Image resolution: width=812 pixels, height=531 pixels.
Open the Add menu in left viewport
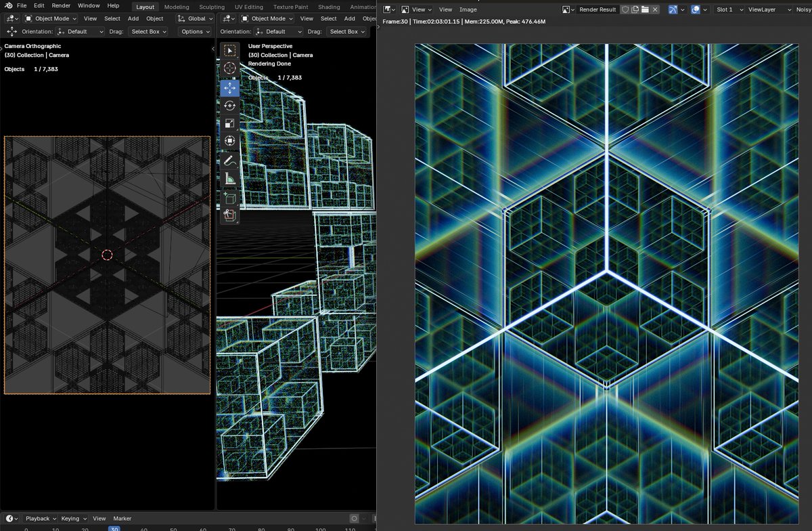tap(133, 18)
